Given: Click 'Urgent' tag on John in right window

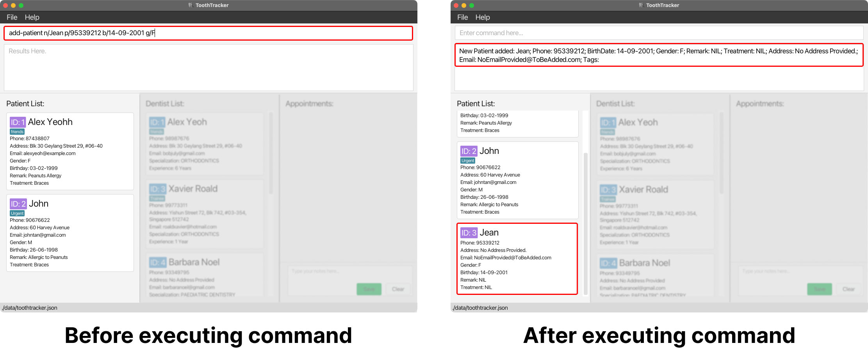Looking at the screenshot, I should 468,161.
